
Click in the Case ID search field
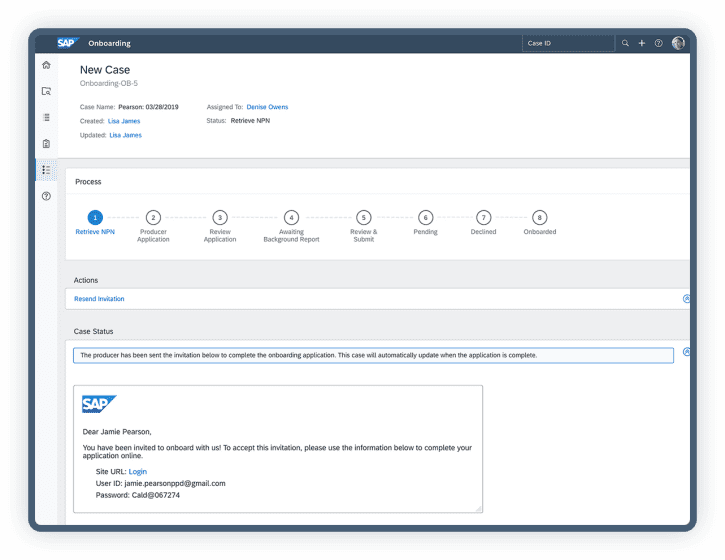pyautogui.click(x=568, y=43)
